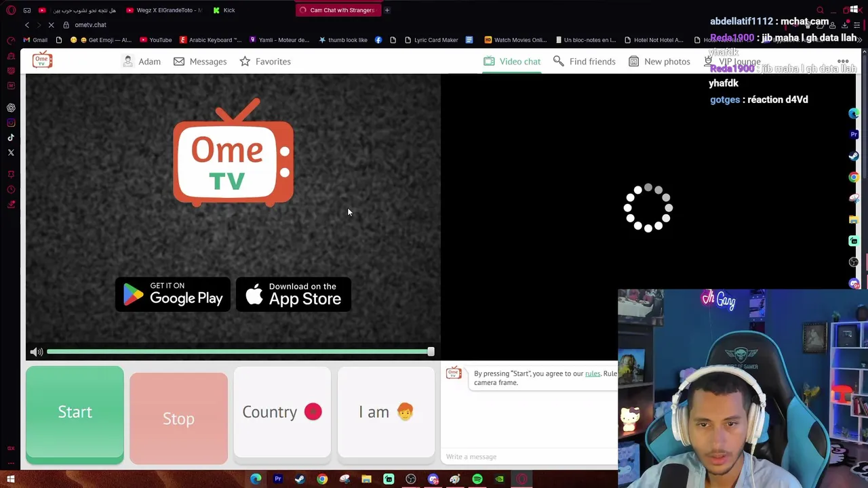Open TikTok in the Opera sidebar

coord(11,138)
